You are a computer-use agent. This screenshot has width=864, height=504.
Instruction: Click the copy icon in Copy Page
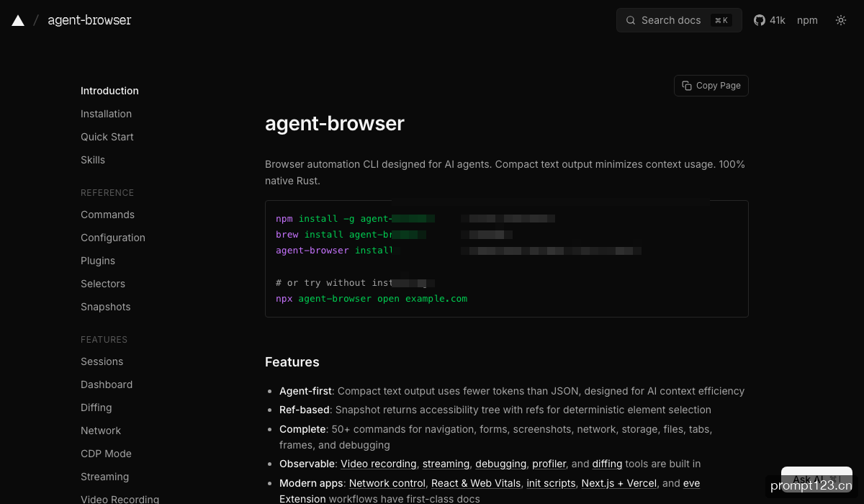point(687,86)
